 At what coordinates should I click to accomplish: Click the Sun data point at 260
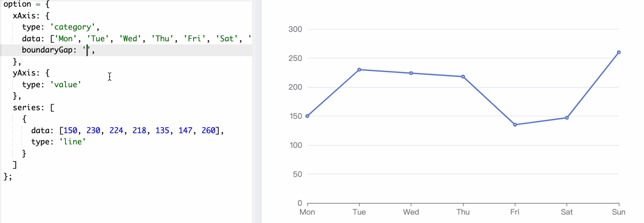[618, 52]
